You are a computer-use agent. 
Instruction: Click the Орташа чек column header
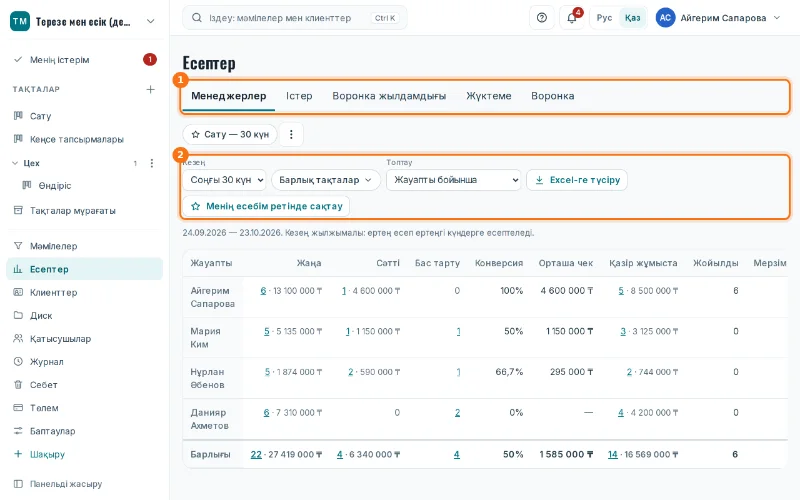coord(565,263)
